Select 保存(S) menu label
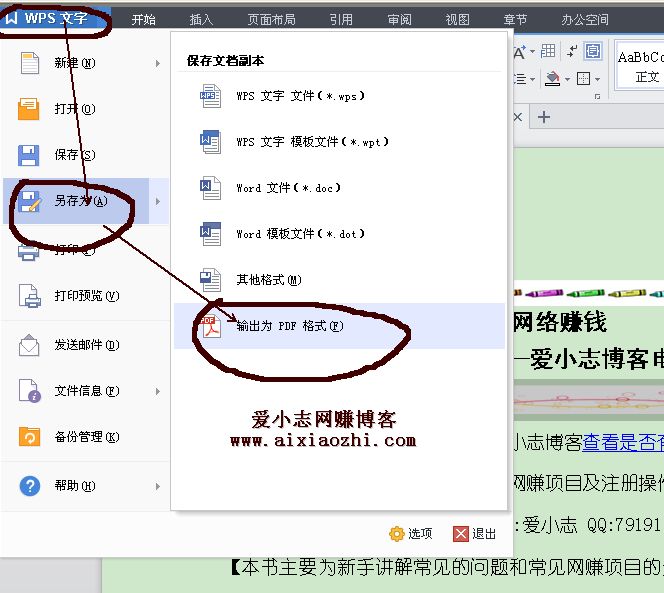 (75, 155)
